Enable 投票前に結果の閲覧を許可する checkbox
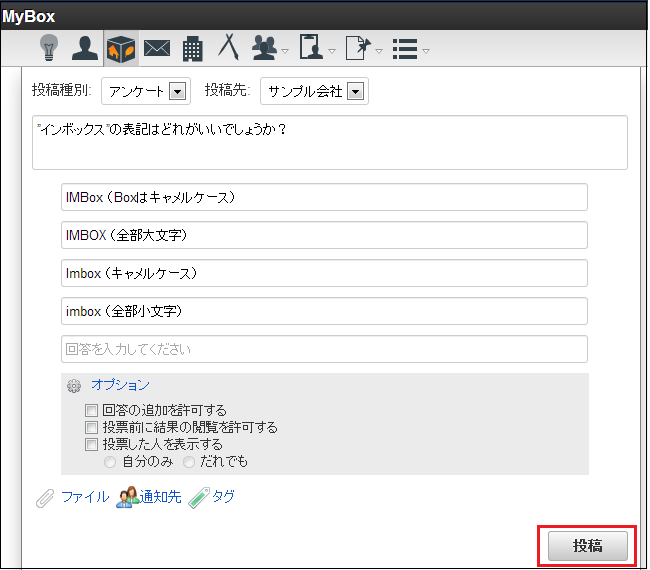The image size is (650, 570). click(91, 427)
